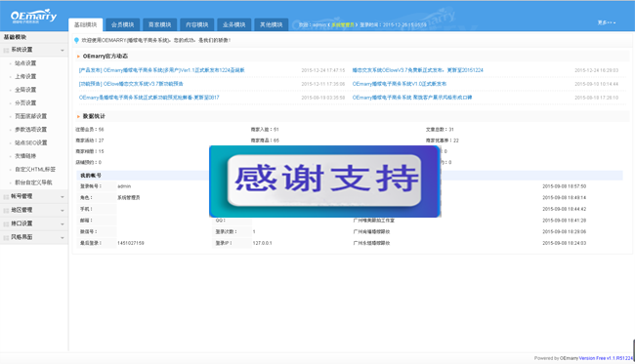
Task: Switch to the 其他模块 tab
Action: (x=272, y=24)
